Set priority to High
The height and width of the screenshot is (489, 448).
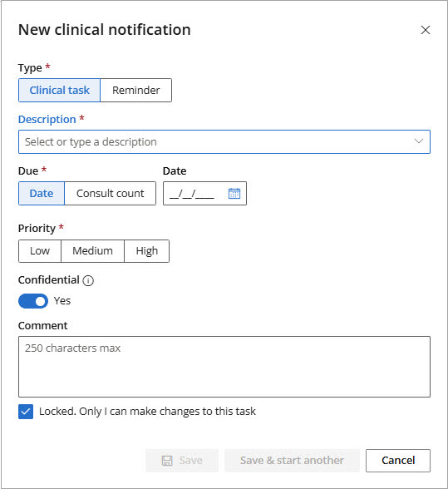[x=147, y=251]
